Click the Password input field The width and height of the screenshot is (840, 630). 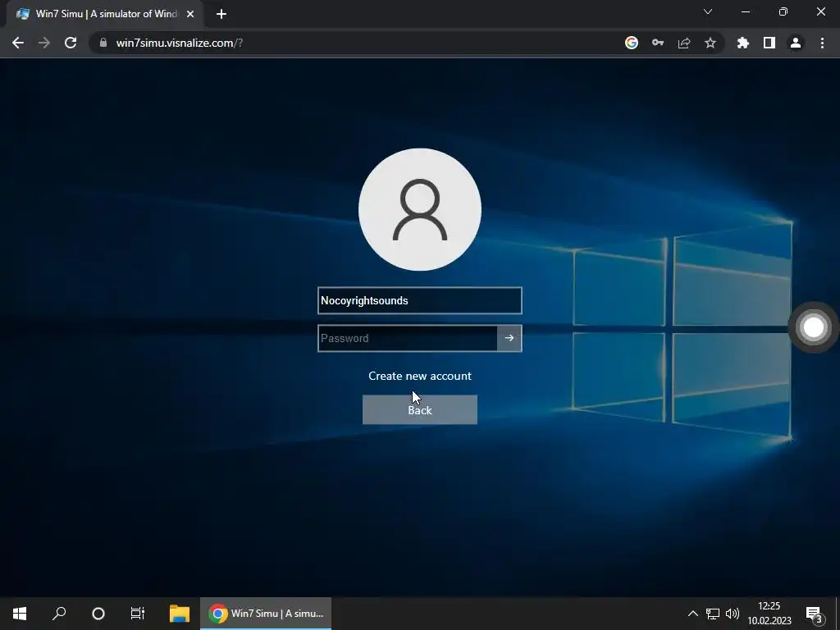pyautogui.click(x=408, y=338)
